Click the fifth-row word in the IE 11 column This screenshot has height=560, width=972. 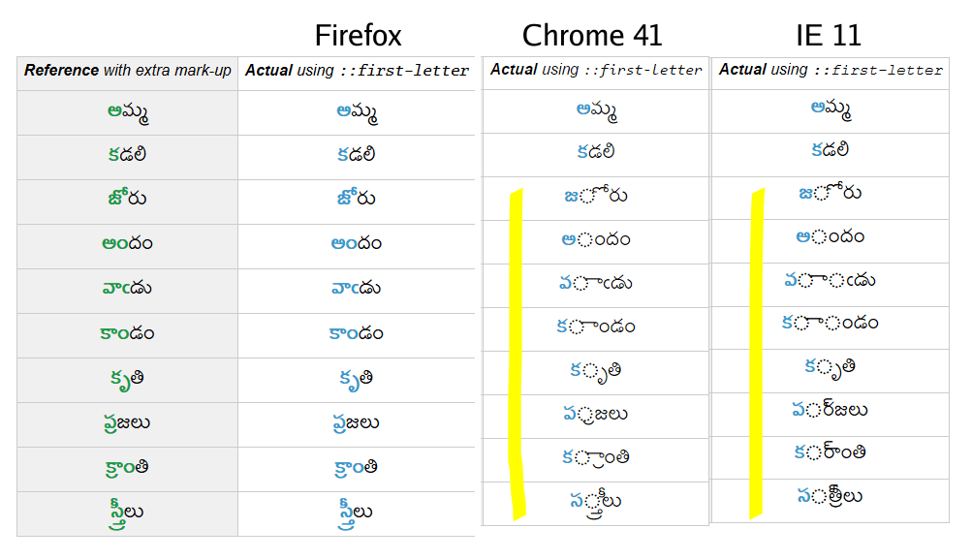pyautogui.click(x=831, y=280)
